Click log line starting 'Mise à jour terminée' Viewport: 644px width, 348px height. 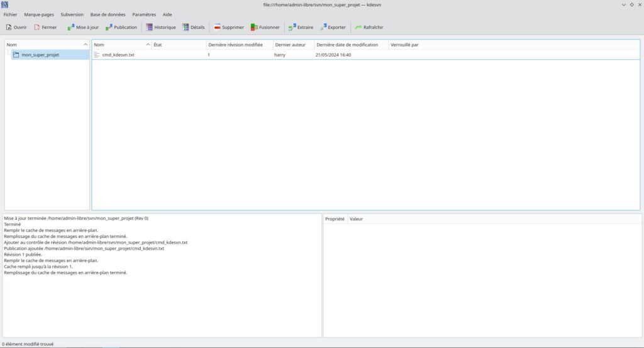click(x=76, y=219)
